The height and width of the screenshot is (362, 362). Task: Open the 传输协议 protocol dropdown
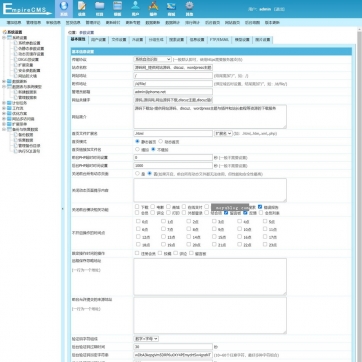pyautogui.click(x=153, y=59)
